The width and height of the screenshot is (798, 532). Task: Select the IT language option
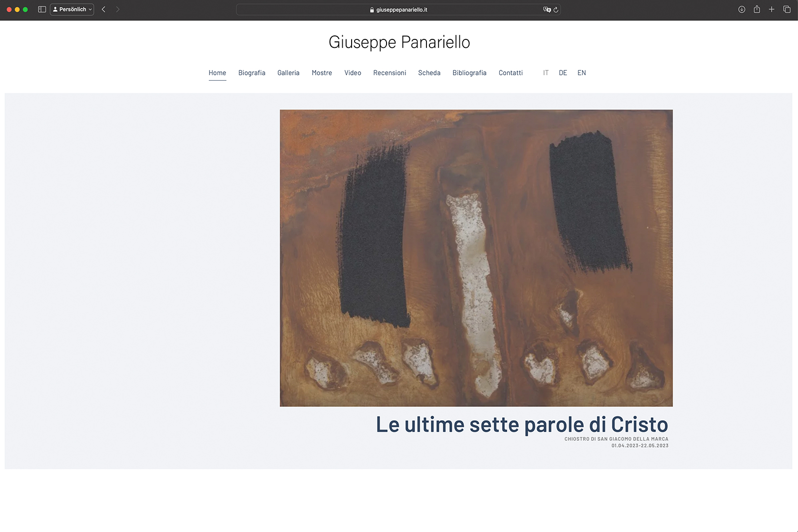[546, 73]
